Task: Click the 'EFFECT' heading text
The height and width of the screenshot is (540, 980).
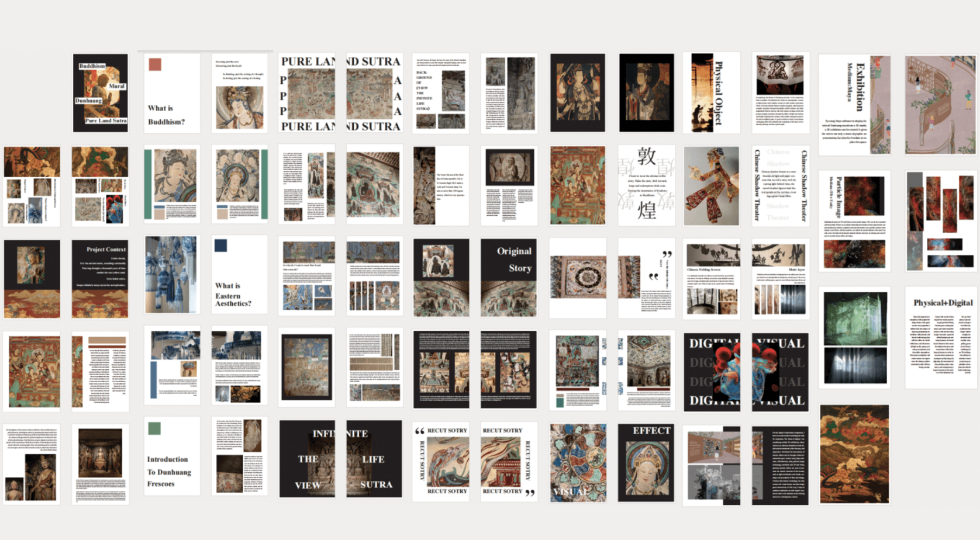Action: 652,430
